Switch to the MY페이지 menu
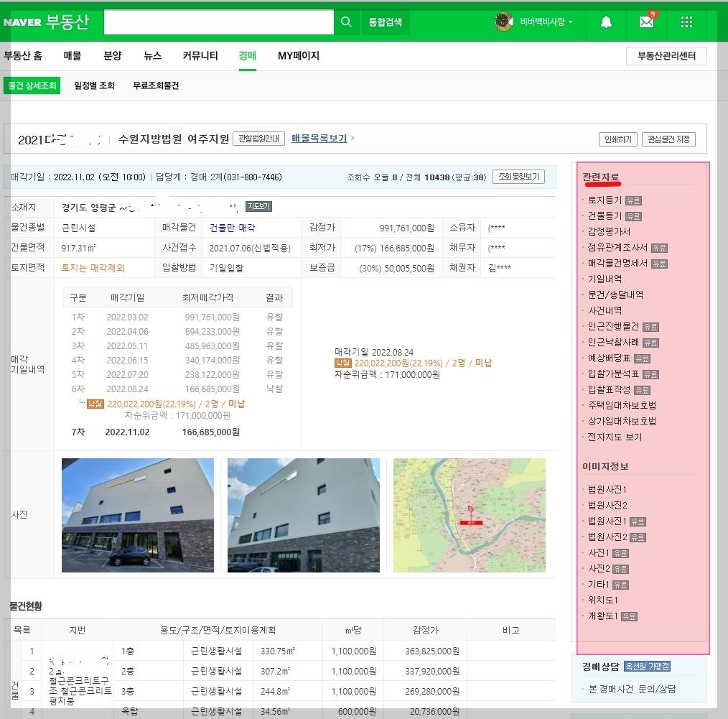This screenshot has width=728, height=719. (x=298, y=55)
